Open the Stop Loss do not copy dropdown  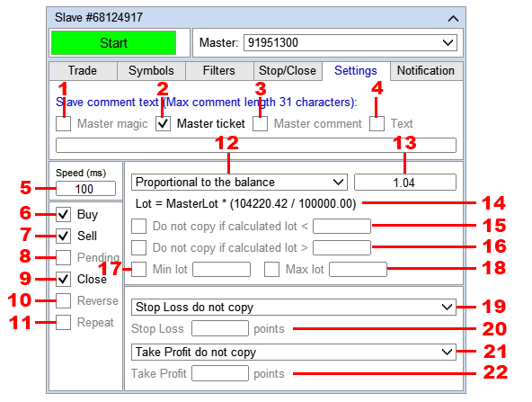294,308
